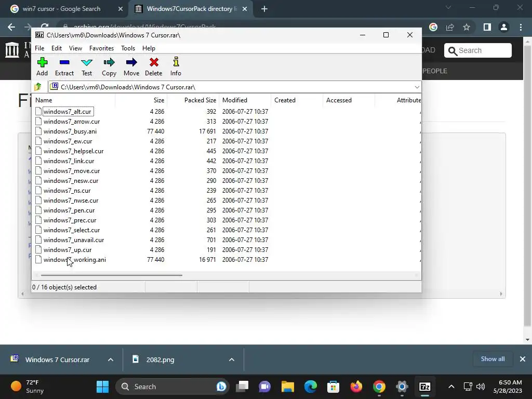Go up one folder level icon
Screen dimensions: 532x399
[38, 87]
